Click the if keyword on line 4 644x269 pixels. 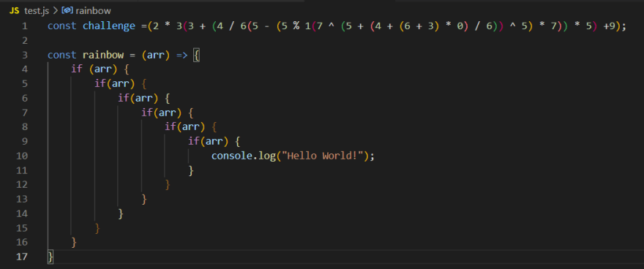click(x=77, y=69)
